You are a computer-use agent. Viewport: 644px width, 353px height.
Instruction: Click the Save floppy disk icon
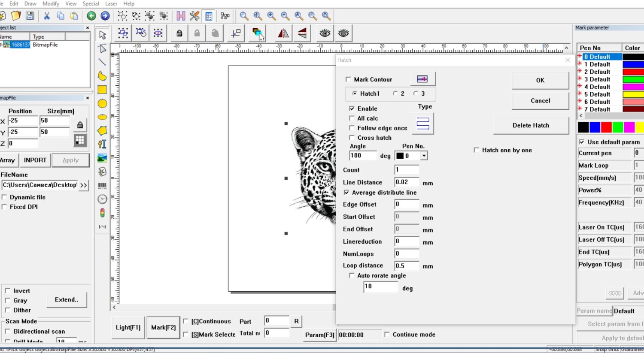[30, 16]
